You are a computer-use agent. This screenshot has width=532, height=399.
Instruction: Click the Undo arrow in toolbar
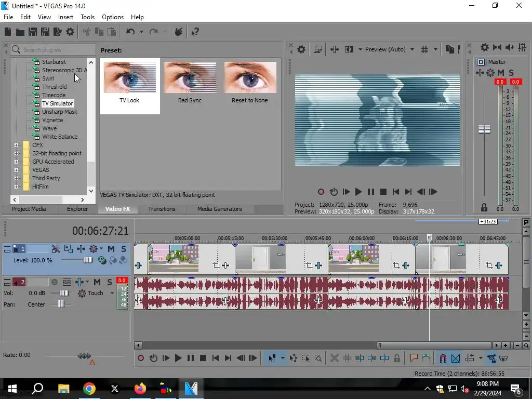click(x=130, y=32)
